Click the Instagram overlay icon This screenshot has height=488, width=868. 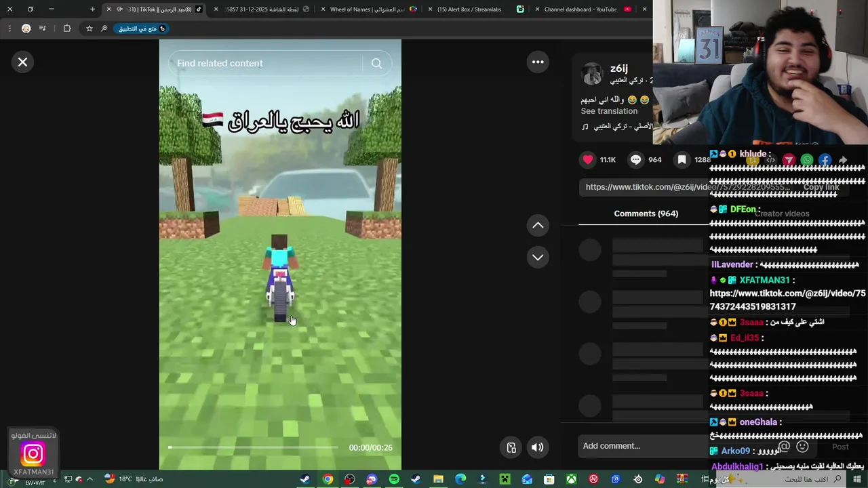coord(33,453)
